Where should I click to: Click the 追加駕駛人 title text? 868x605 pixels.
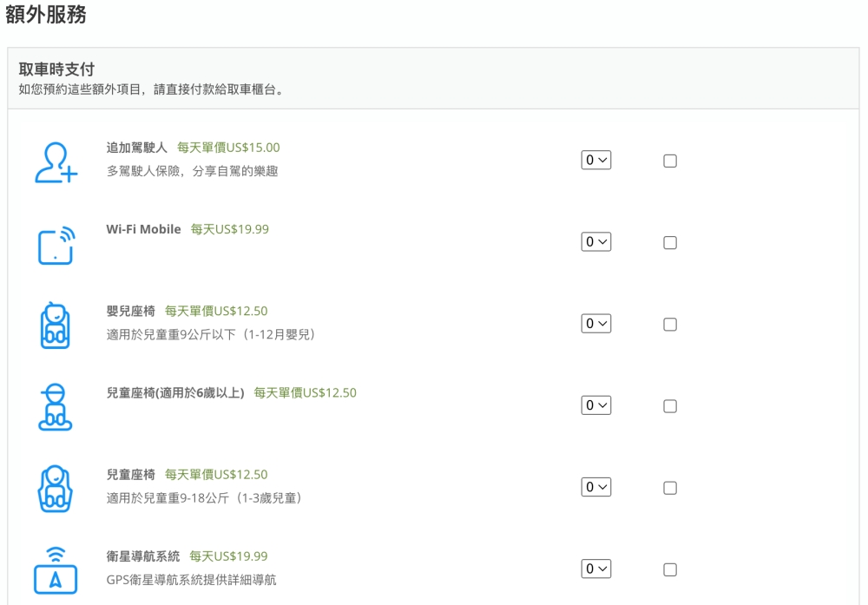[x=137, y=148]
